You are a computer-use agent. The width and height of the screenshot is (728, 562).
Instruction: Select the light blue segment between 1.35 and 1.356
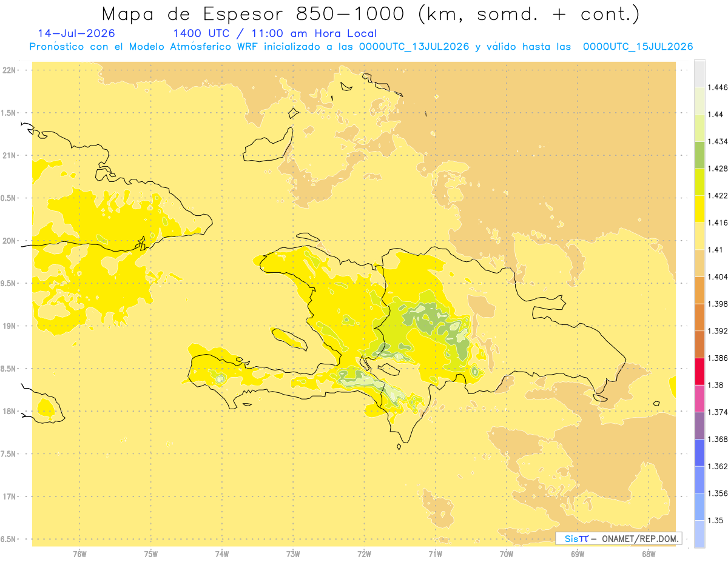(699, 506)
